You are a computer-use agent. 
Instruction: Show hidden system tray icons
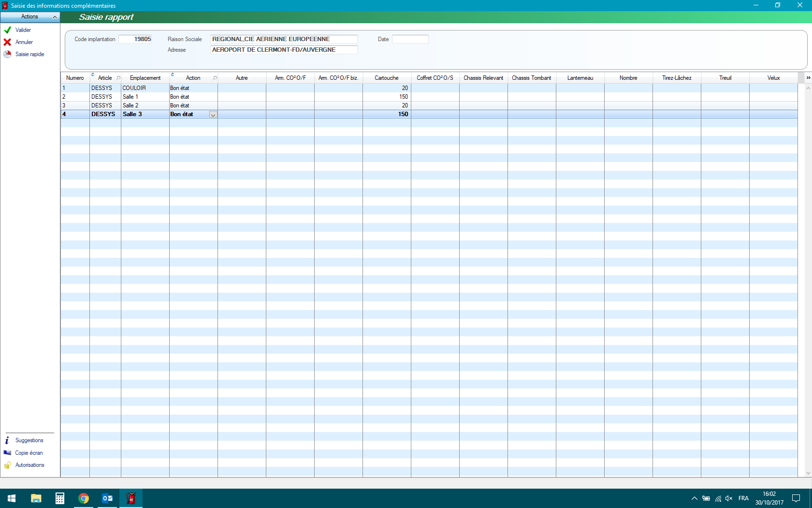tap(694, 498)
